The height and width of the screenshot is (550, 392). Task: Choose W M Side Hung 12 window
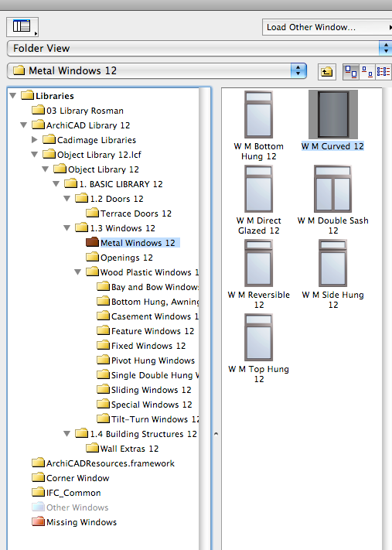[332, 275]
